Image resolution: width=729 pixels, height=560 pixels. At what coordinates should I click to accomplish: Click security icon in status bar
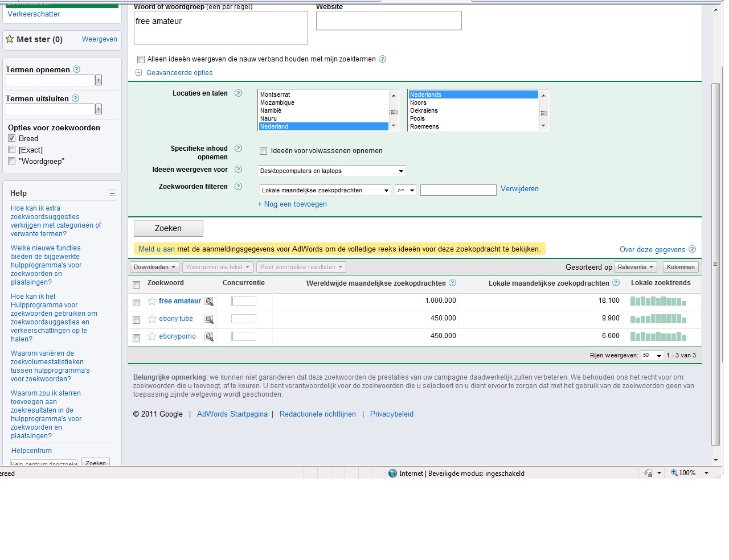(x=648, y=473)
